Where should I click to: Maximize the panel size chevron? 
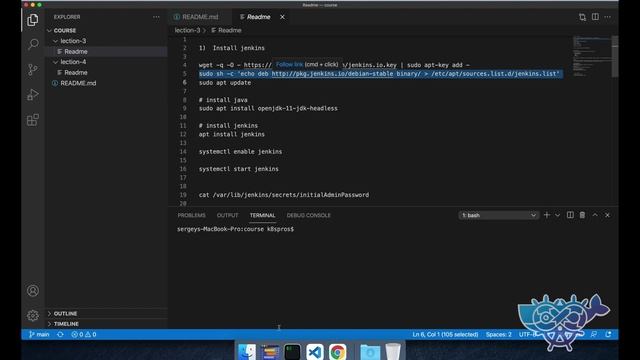595,215
